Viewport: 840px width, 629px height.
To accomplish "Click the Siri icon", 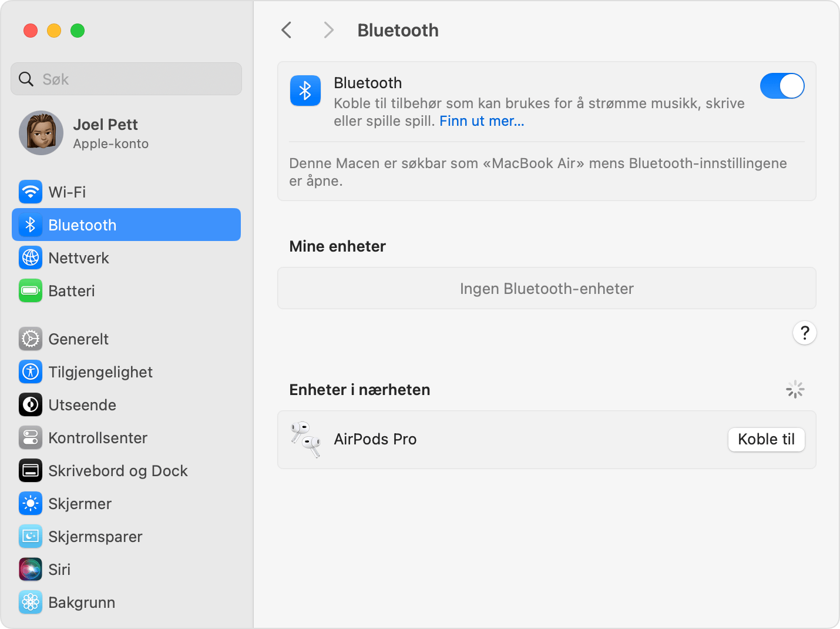I will pyautogui.click(x=31, y=569).
